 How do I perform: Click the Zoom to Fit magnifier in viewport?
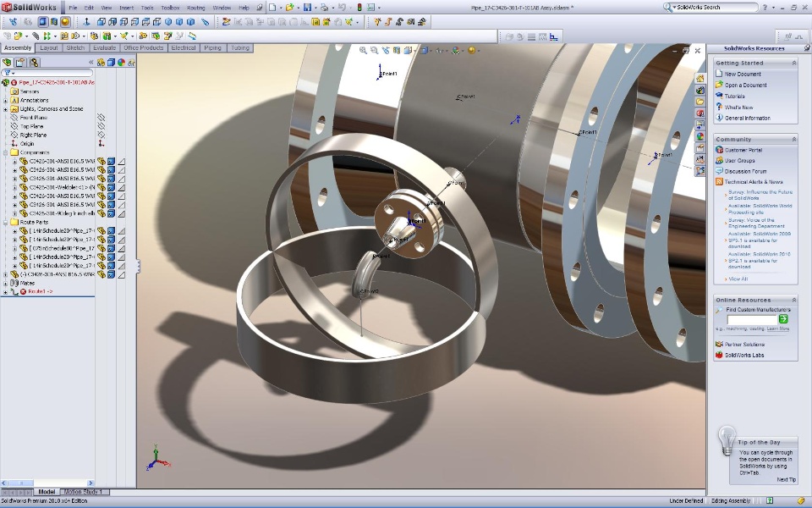pos(363,50)
